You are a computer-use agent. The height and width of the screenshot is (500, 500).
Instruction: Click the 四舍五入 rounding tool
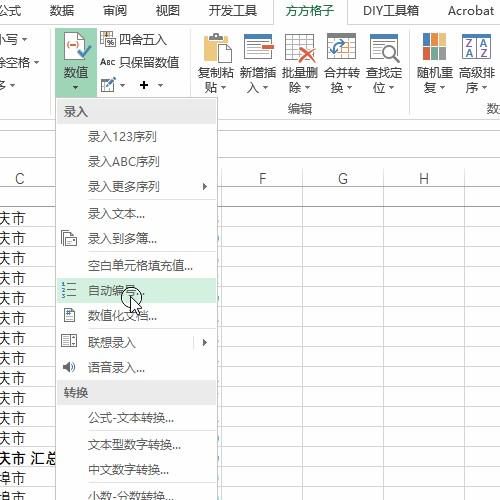click(133, 40)
